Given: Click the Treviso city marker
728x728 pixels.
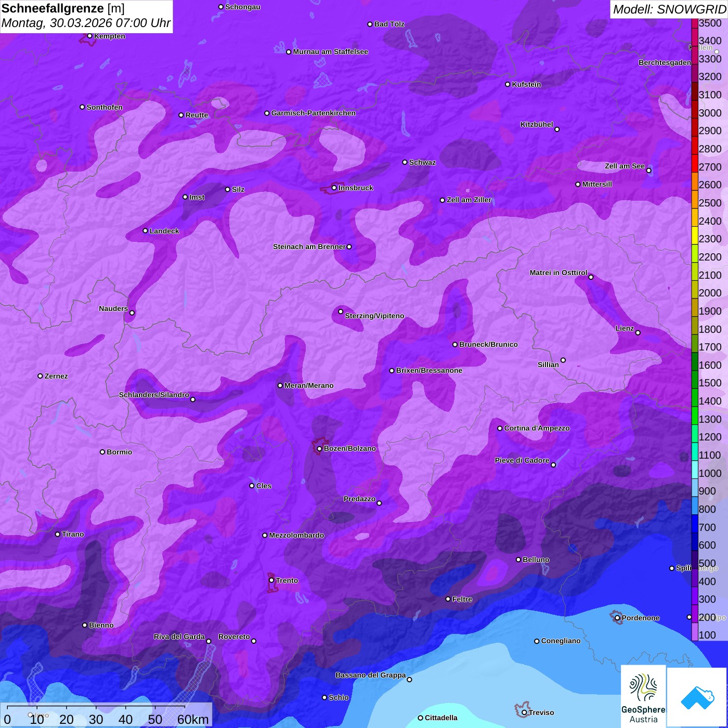Looking at the screenshot, I should 524,712.
